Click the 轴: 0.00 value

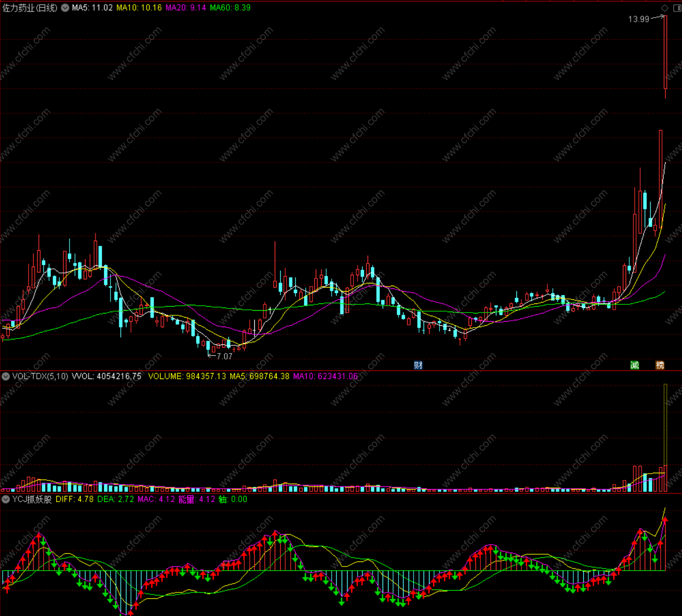point(233,499)
